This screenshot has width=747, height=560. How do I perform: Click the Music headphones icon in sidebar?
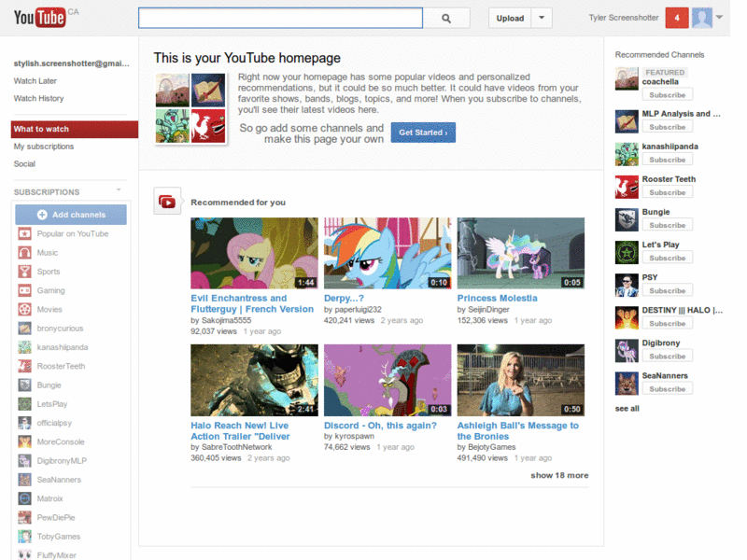tap(25, 252)
